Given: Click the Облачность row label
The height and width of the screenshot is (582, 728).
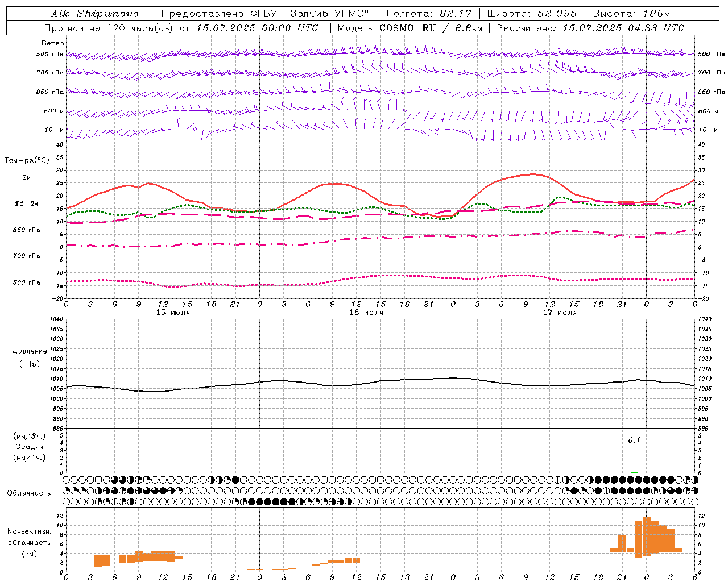Looking at the screenshot, I should [29, 493].
